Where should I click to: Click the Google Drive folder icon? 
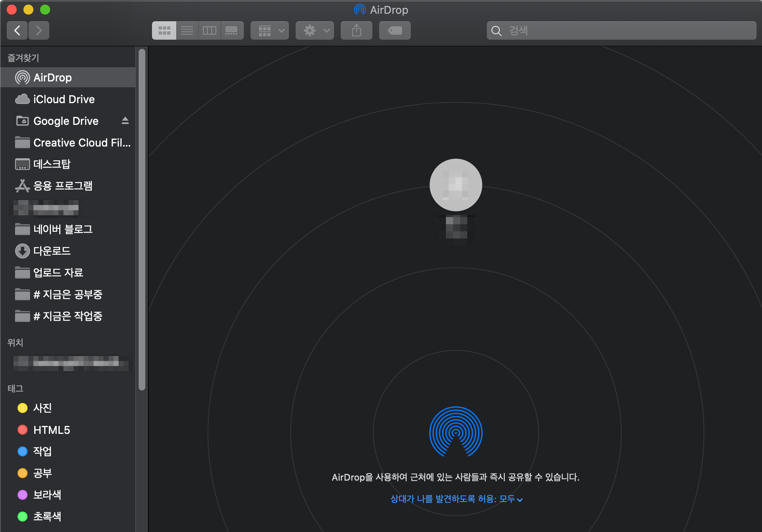pyautogui.click(x=23, y=121)
